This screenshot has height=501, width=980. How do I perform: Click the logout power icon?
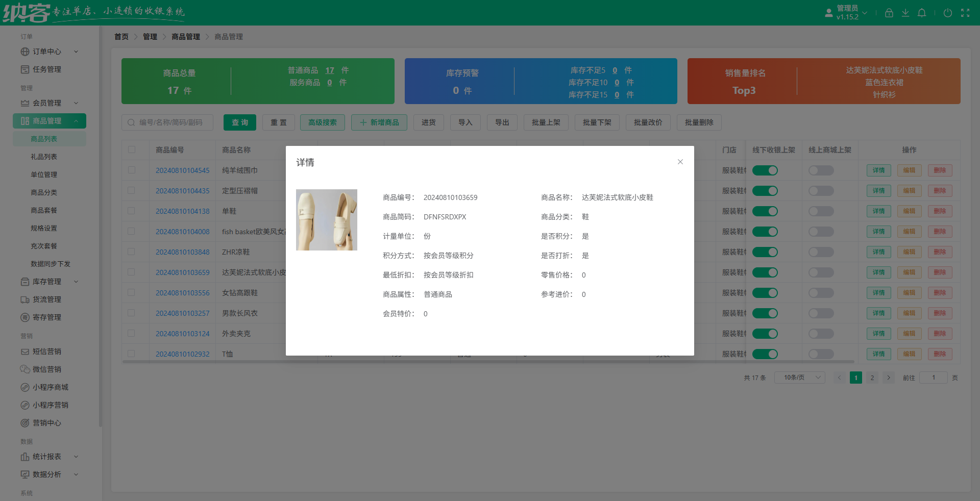click(x=948, y=13)
